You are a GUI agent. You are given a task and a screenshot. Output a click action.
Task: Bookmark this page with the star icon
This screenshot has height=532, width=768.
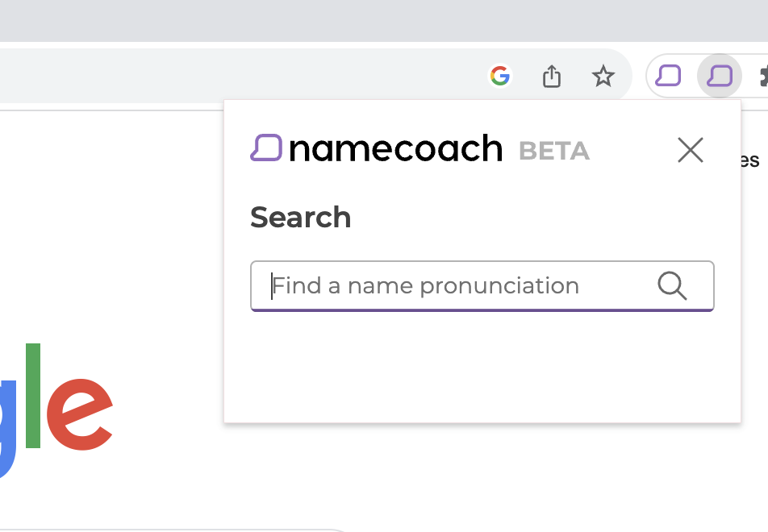603,76
